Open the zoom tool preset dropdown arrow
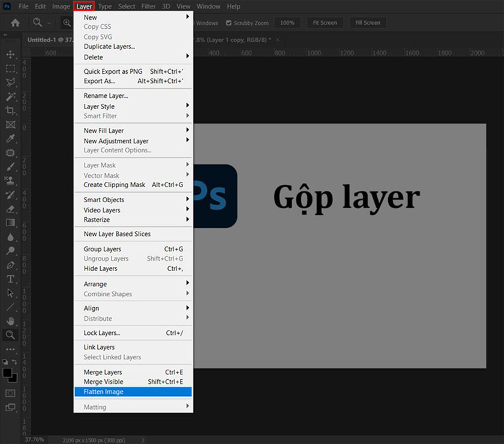Viewport: 504px width, 444px height. pos(49,23)
